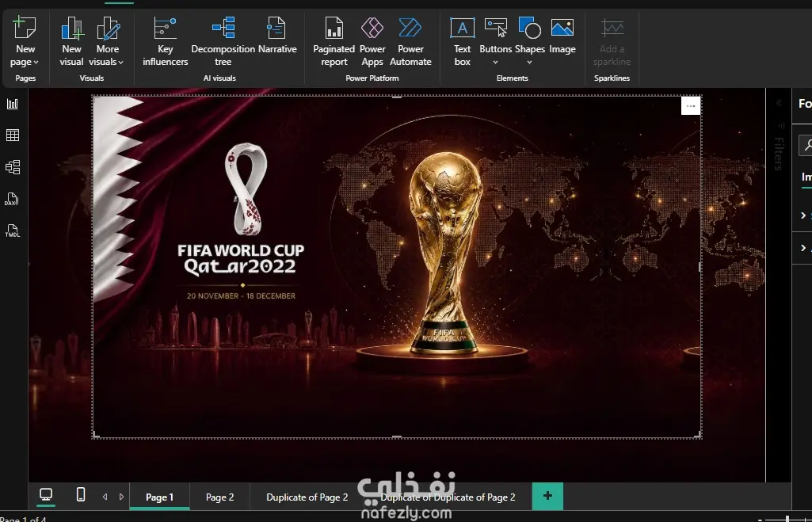The image size is (812, 522).
Task: Open the image's More options ellipsis
Action: click(691, 106)
